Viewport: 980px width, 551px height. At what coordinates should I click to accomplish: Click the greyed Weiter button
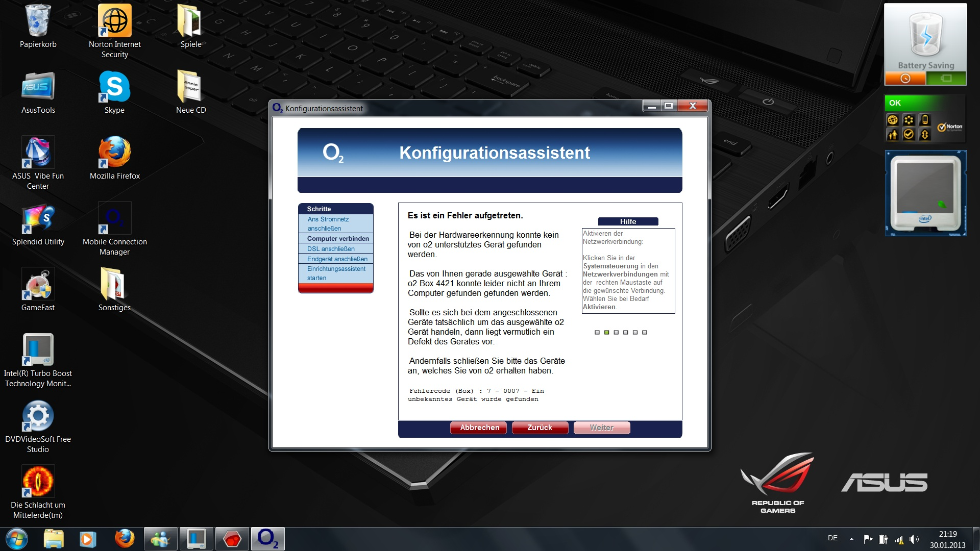point(602,428)
